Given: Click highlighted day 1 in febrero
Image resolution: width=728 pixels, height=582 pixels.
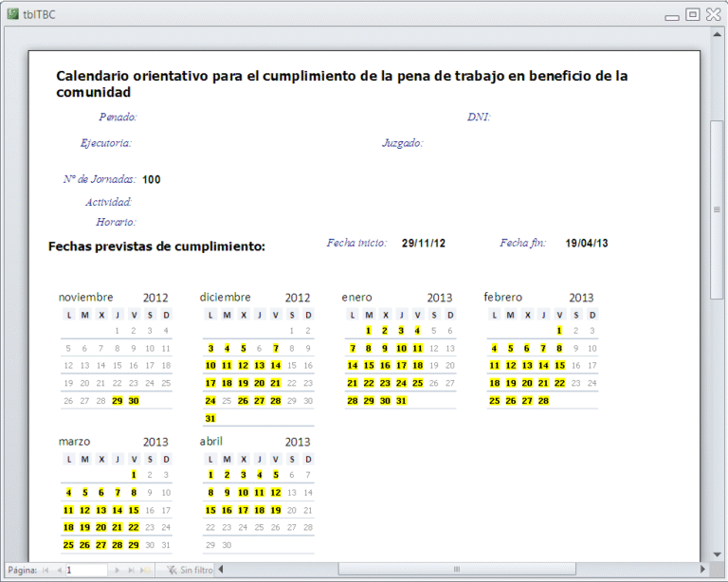Looking at the screenshot, I should coord(559,331).
